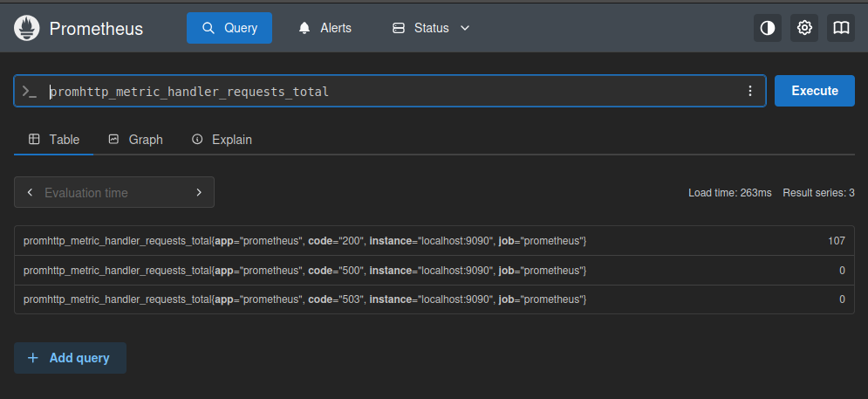Open the Query page
868x399 pixels.
[229, 28]
